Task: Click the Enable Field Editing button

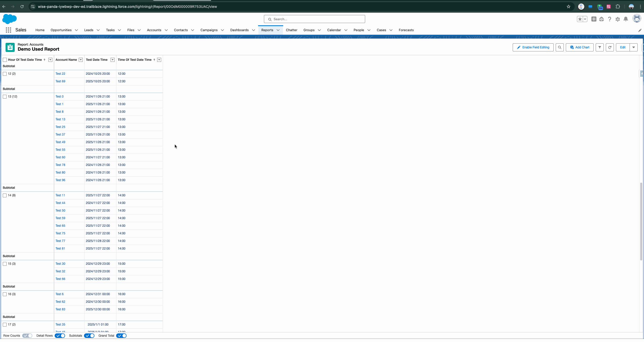Action: [533, 47]
